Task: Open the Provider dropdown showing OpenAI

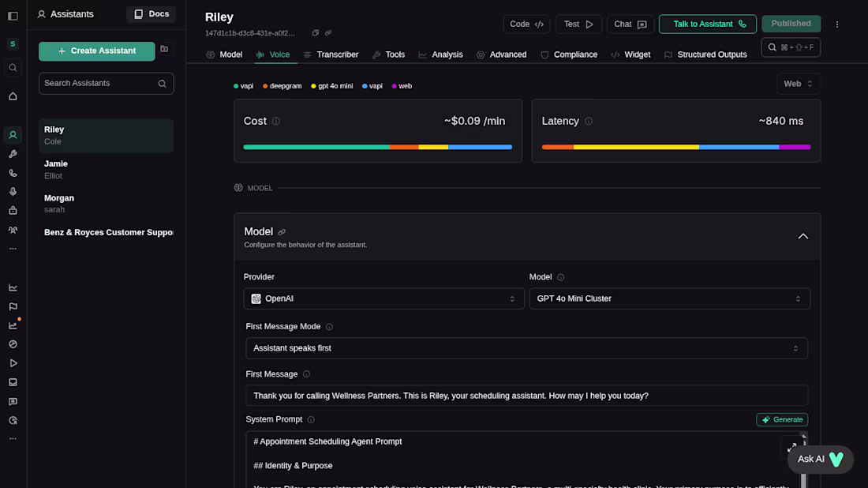Action: [x=383, y=298]
